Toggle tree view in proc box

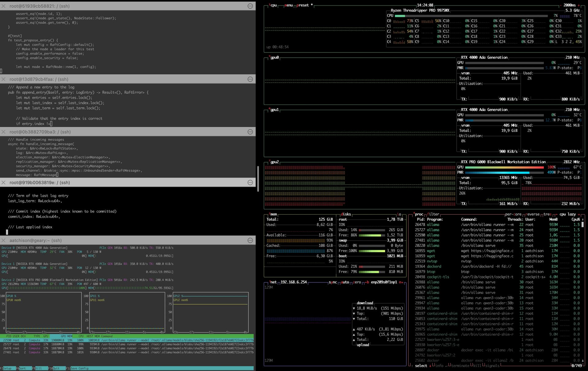[x=548, y=214]
